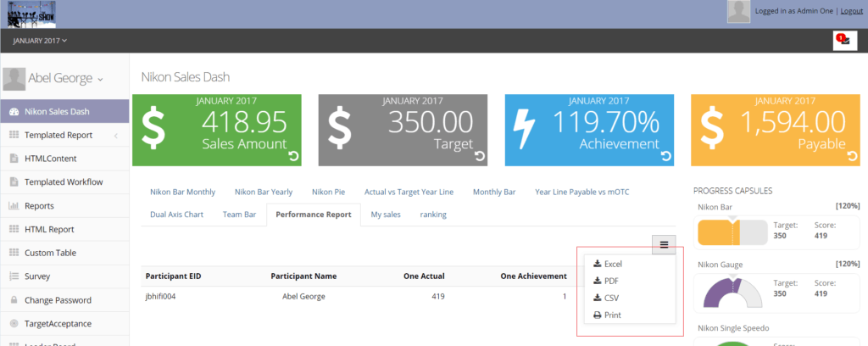
Task: Switch to the ranking tab
Action: click(x=433, y=215)
